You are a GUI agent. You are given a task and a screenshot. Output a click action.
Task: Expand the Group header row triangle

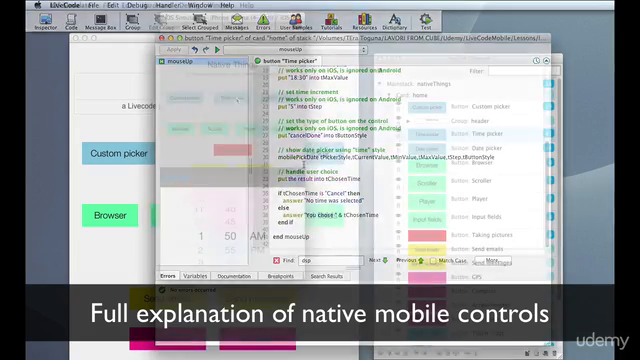[408, 121]
